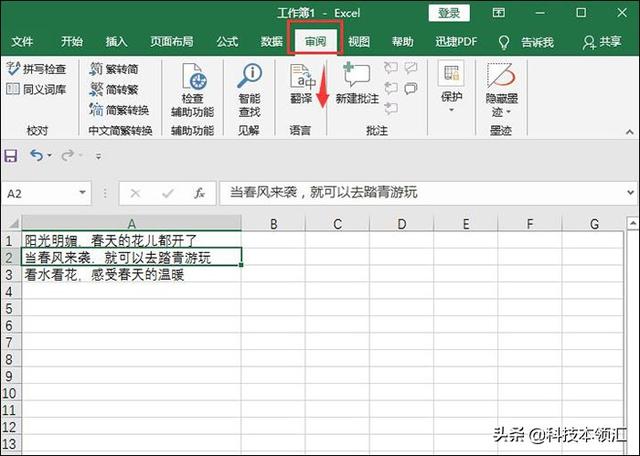The height and width of the screenshot is (456, 640).
Task: Switch to the 数据 tab
Action: pyautogui.click(x=272, y=41)
